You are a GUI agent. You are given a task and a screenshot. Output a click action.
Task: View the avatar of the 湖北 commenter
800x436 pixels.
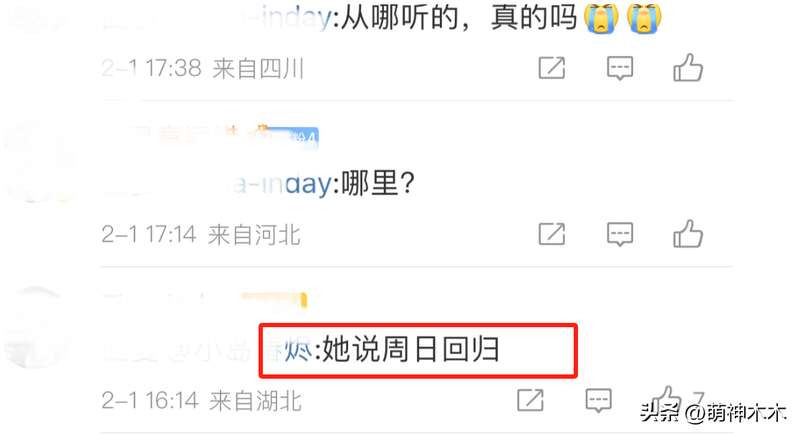tap(33, 327)
